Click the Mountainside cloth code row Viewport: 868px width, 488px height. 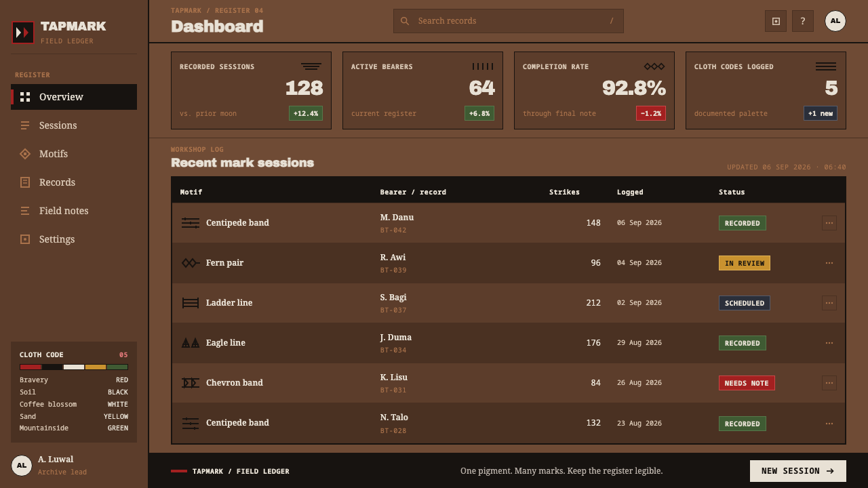click(74, 428)
